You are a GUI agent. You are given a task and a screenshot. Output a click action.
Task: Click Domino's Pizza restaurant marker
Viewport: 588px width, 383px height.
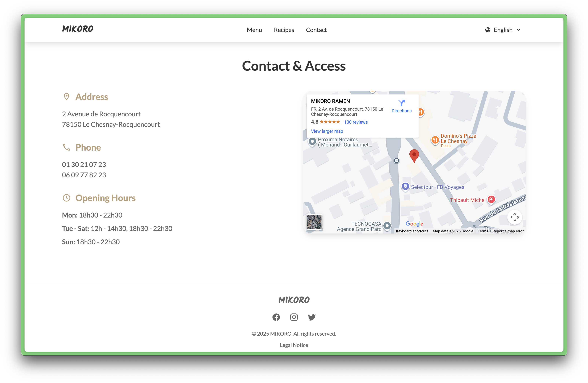click(x=435, y=140)
